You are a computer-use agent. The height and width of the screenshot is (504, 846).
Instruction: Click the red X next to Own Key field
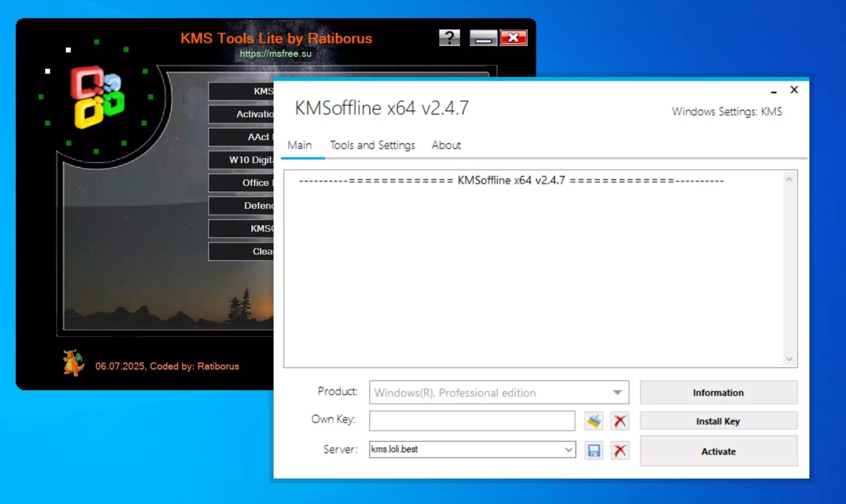(620, 421)
